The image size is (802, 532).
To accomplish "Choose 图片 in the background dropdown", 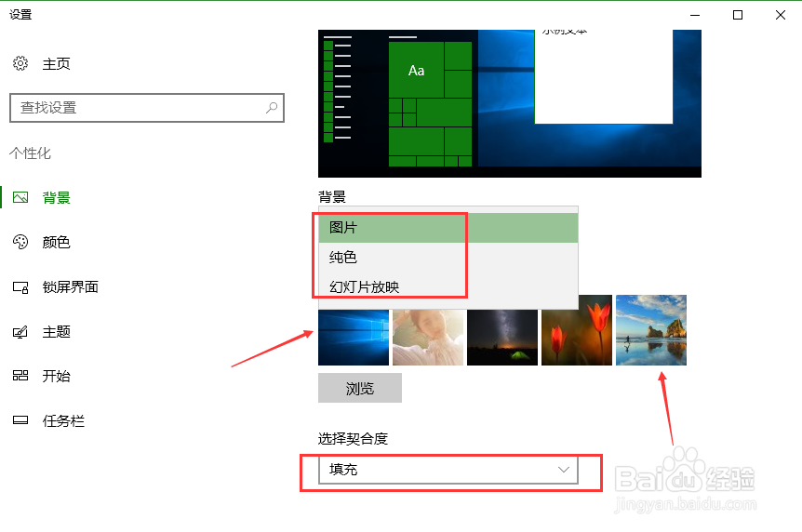I will click(x=448, y=228).
